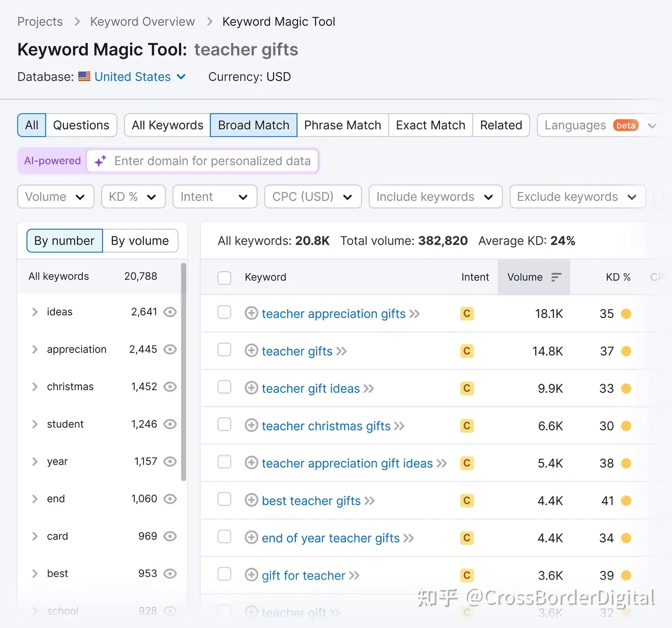The image size is (672, 628).
Task: Click the AI-powered sparkle icon
Action: pos(100,161)
